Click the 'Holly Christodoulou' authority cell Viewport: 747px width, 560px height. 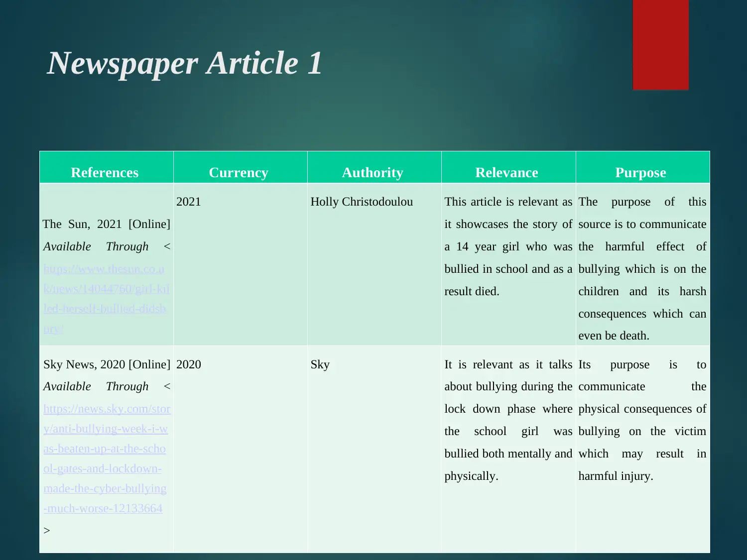pyautogui.click(x=374, y=264)
